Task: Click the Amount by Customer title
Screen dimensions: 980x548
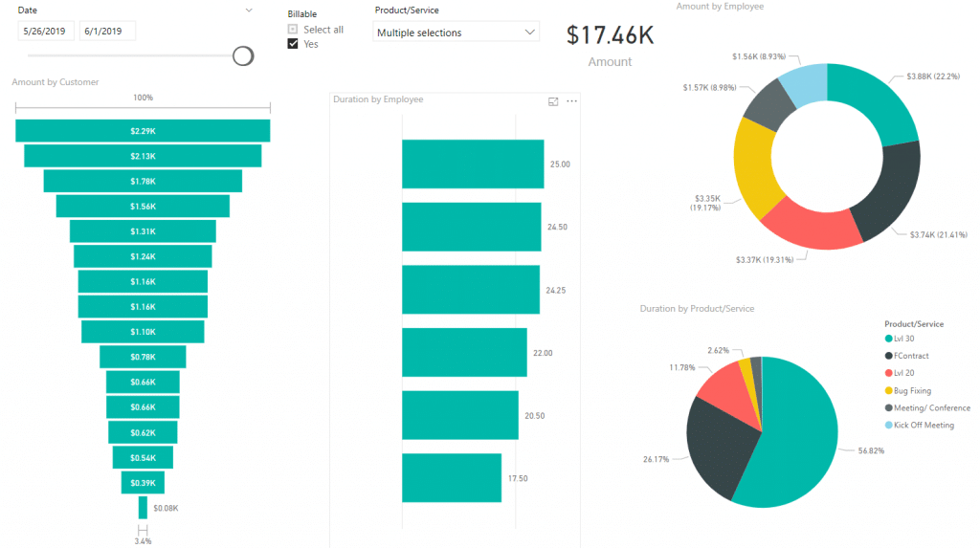Action: point(55,82)
